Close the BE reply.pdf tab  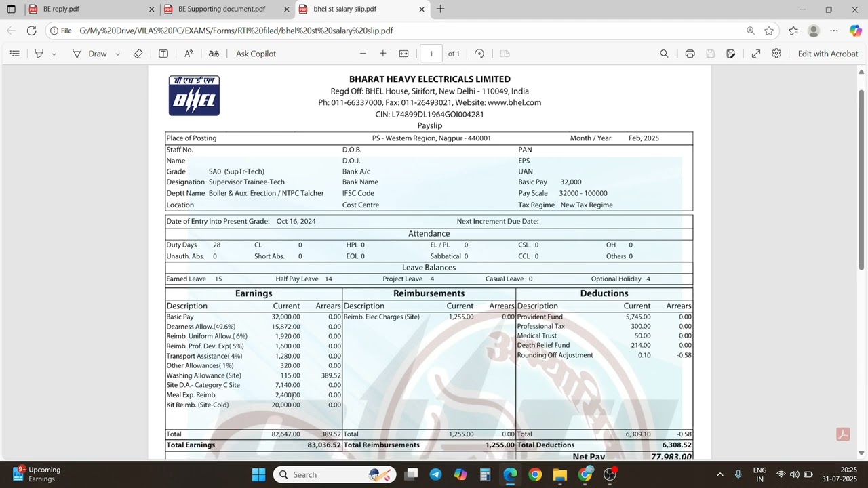coord(151,9)
